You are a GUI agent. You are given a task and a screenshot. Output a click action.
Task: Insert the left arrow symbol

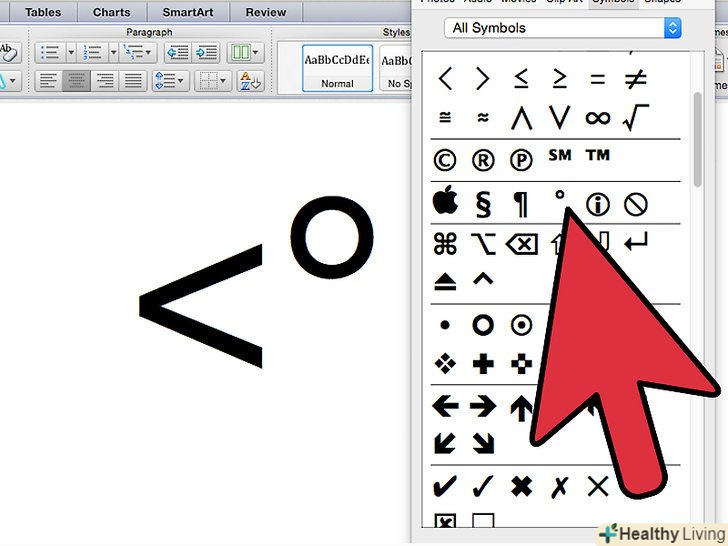point(445,406)
